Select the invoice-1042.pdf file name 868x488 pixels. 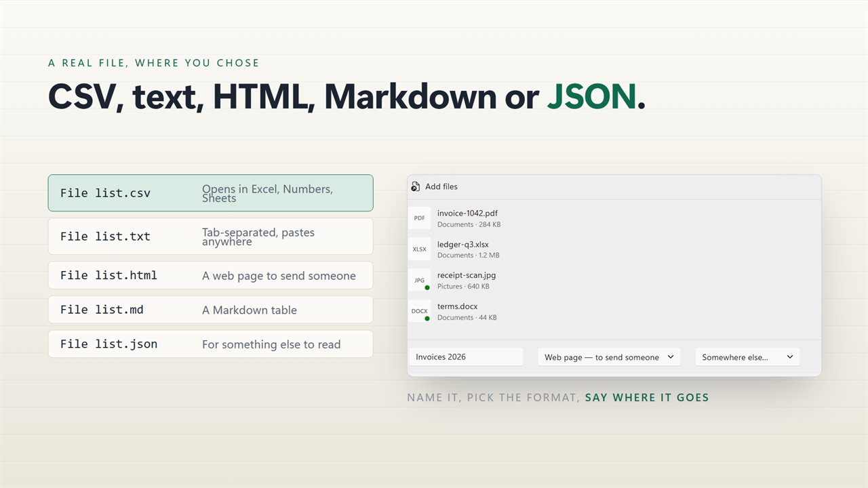[x=467, y=213]
